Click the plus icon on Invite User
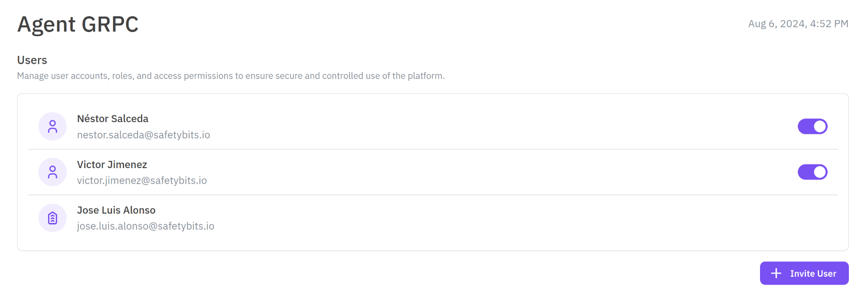 click(x=776, y=273)
